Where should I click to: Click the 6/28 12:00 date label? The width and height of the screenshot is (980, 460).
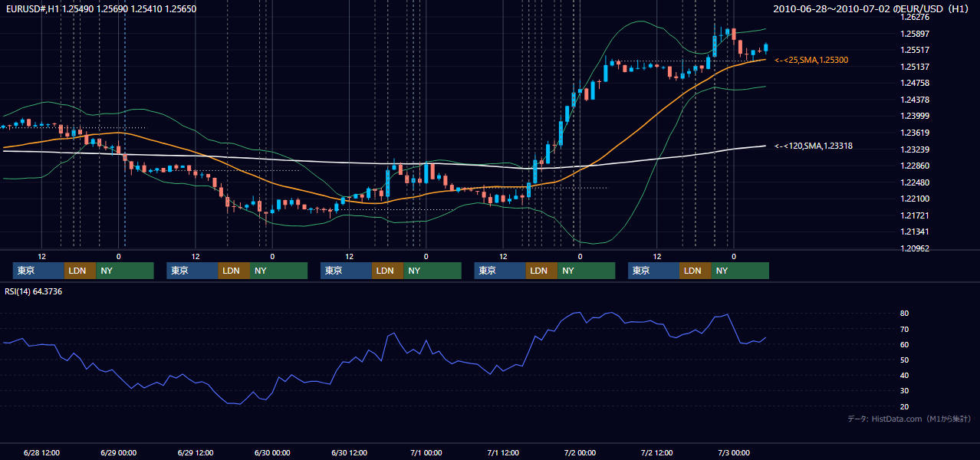pyautogui.click(x=42, y=452)
